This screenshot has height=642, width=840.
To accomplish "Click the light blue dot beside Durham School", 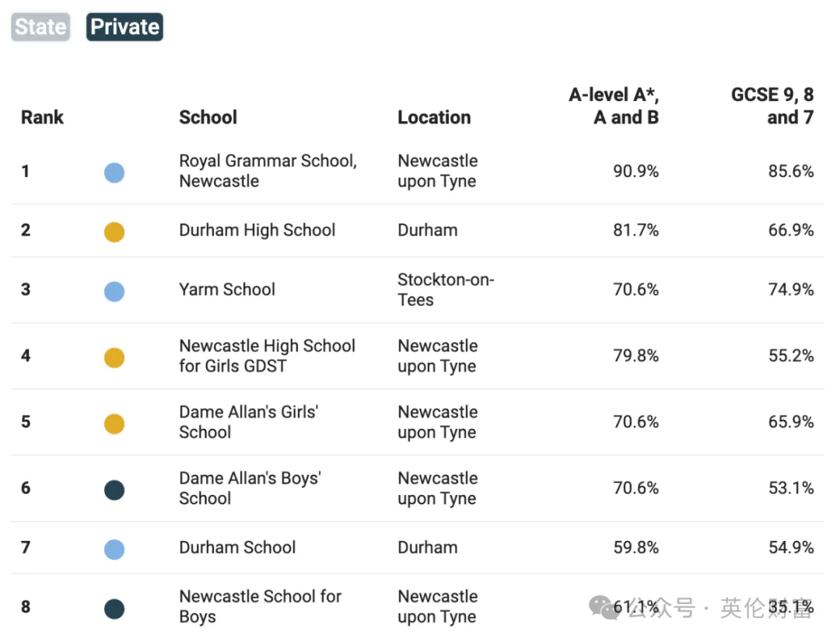I will (x=114, y=550).
